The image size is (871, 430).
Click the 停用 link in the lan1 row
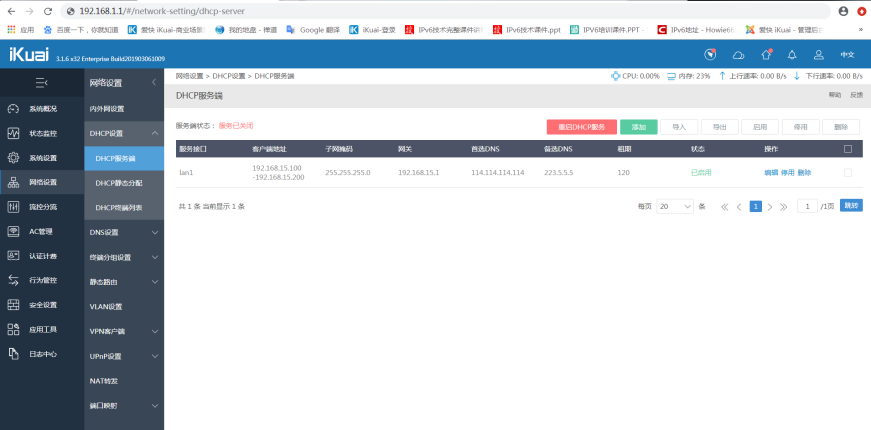788,173
